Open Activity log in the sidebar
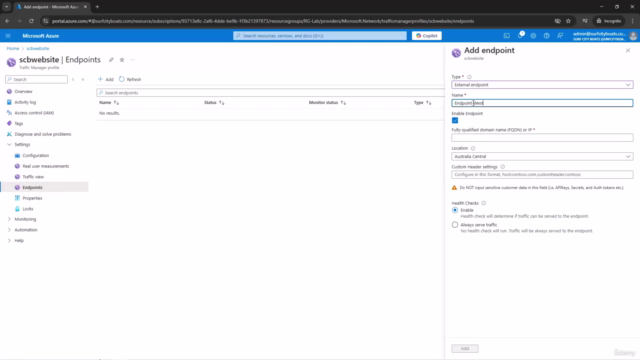 25,102
